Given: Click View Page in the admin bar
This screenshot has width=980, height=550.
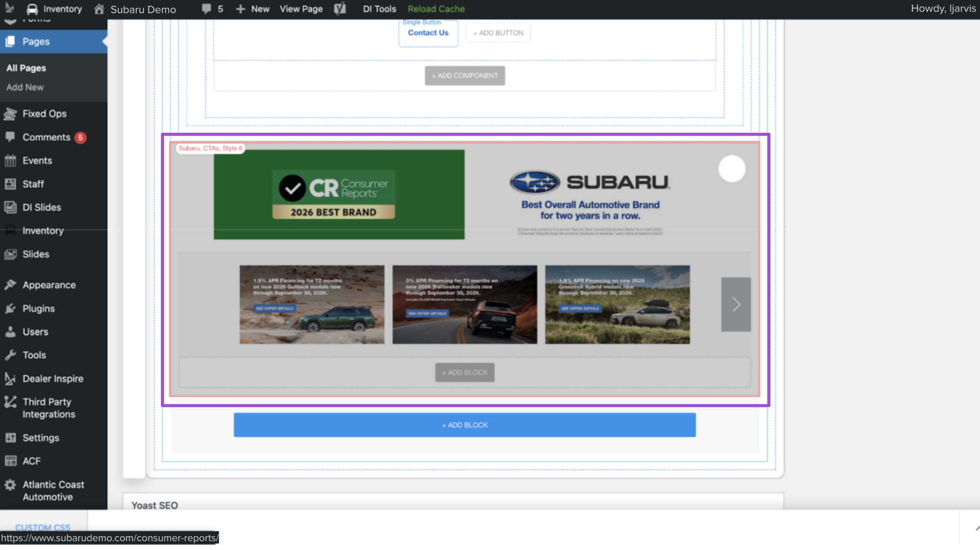Looking at the screenshot, I should 301,9.
